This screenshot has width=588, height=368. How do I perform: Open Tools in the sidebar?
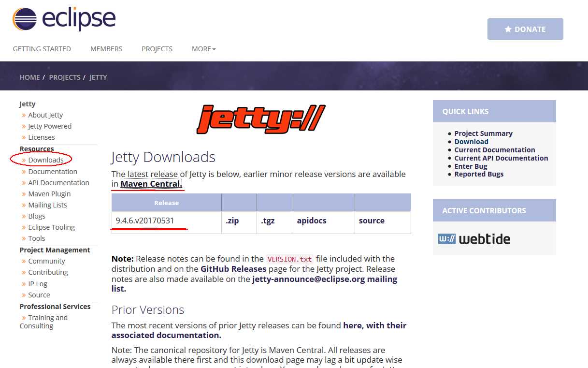click(x=37, y=238)
